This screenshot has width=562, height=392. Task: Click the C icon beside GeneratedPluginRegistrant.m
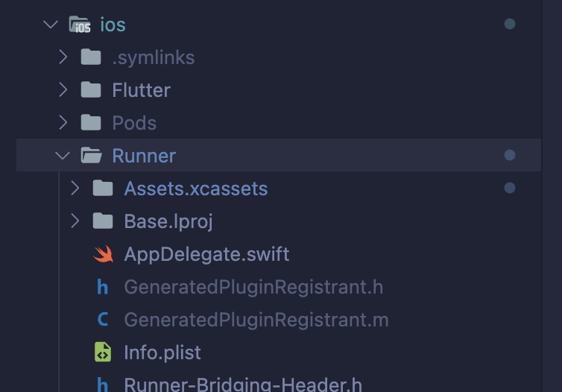click(103, 320)
